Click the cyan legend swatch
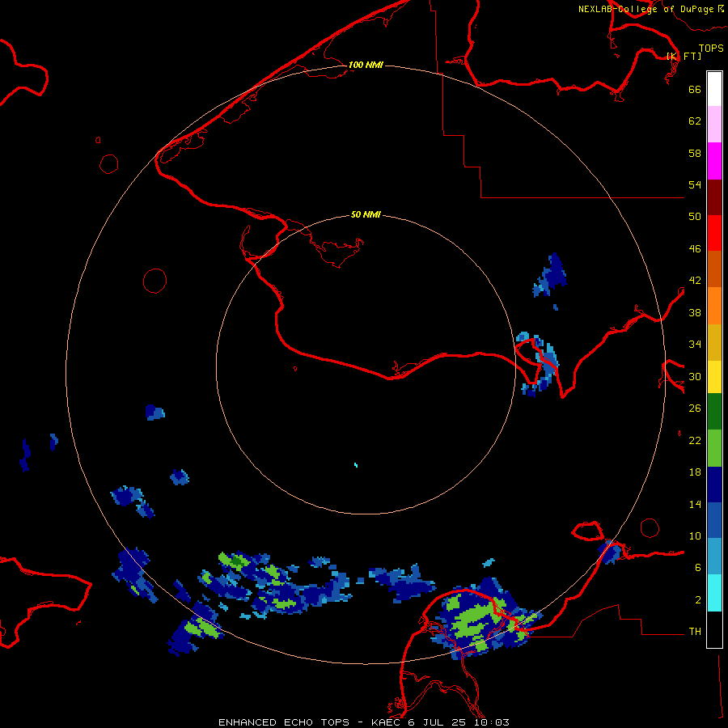Screen dimensions: 728x728 tap(714, 593)
